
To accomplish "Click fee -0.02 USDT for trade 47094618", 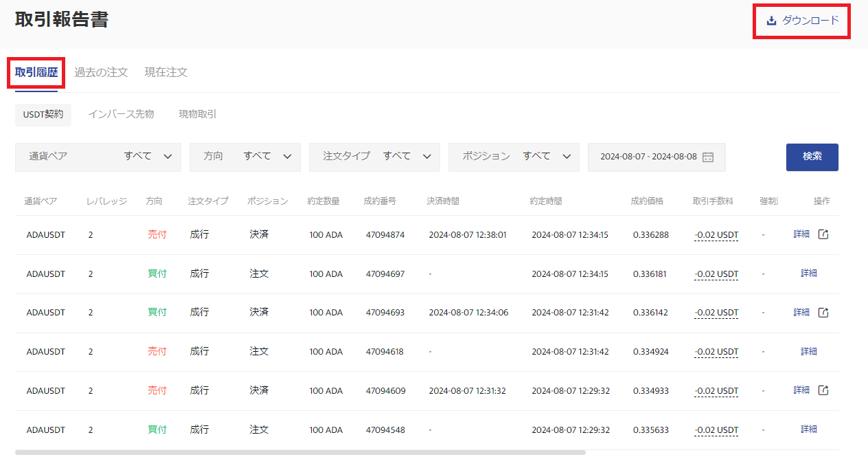I will [x=716, y=352].
